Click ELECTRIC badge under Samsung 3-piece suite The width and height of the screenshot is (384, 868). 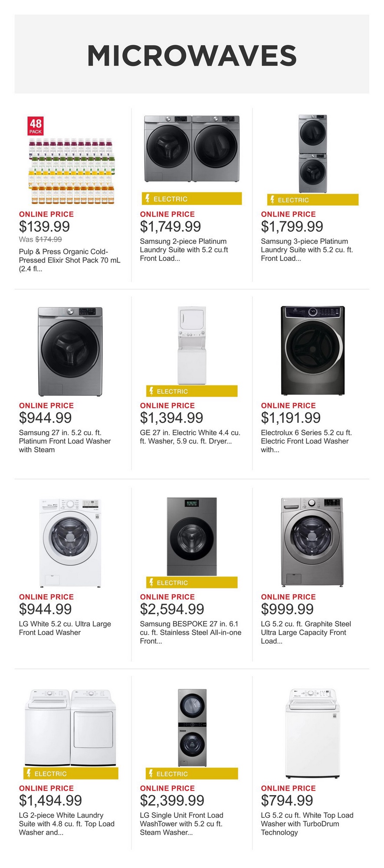pos(312,200)
